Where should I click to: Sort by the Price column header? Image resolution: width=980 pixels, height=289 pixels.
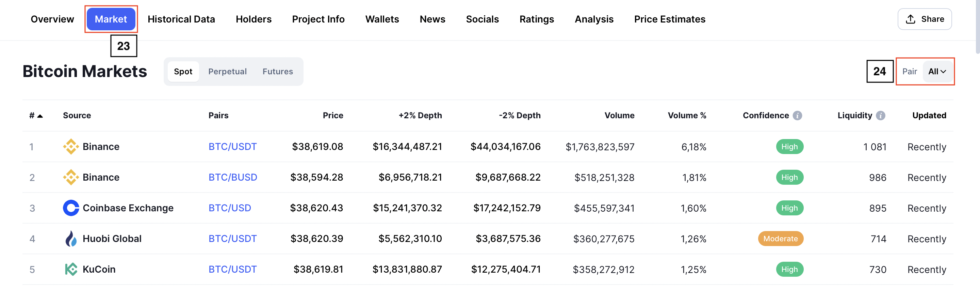(x=333, y=115)
